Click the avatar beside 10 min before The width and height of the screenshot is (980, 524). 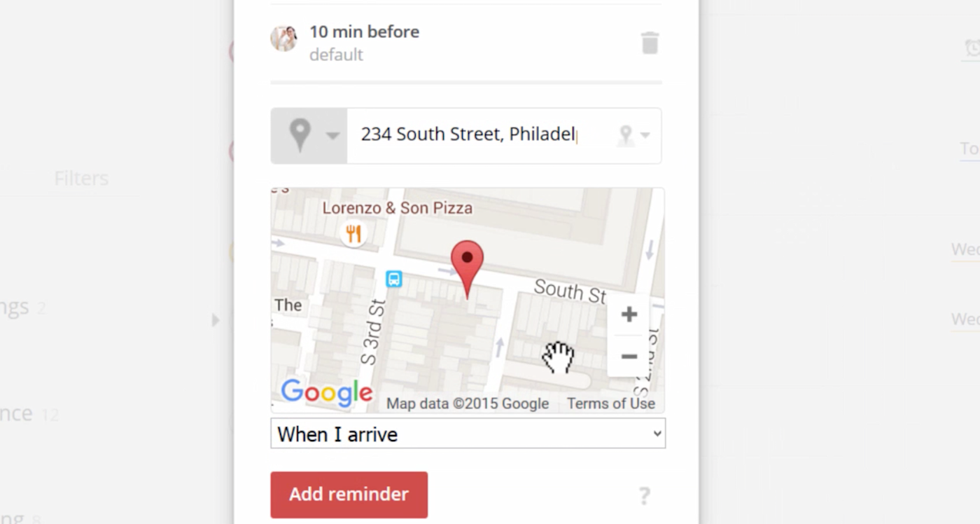pos(283,39)
